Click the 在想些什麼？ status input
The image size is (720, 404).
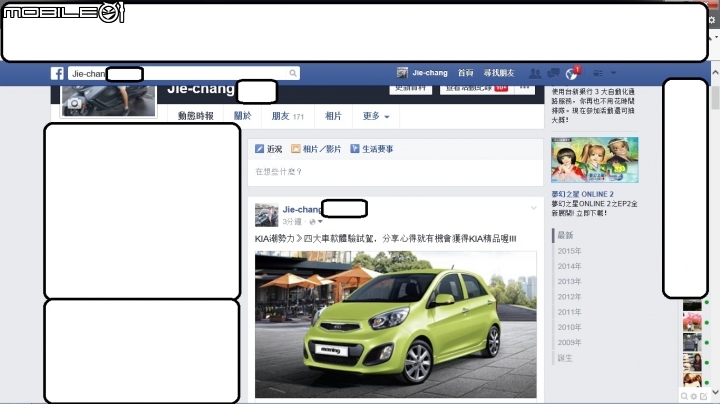(395, 172)
